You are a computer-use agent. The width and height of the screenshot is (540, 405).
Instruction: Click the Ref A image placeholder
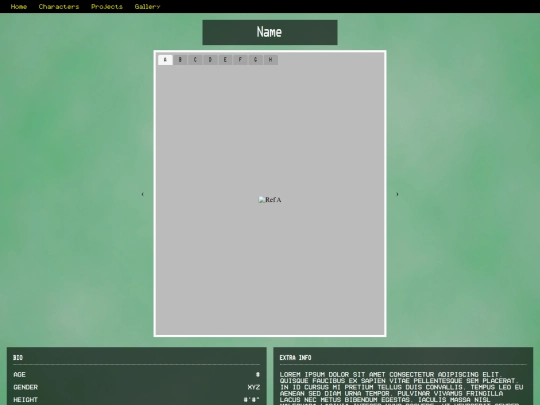270,200
